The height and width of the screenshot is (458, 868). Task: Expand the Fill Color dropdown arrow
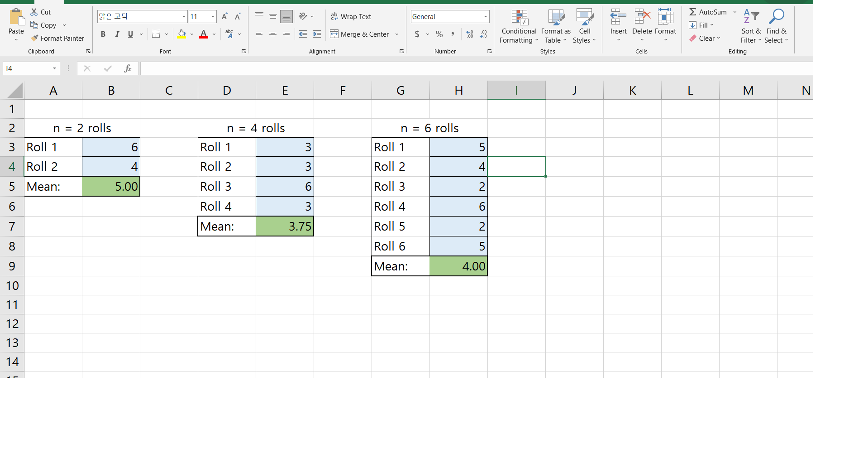191,34
